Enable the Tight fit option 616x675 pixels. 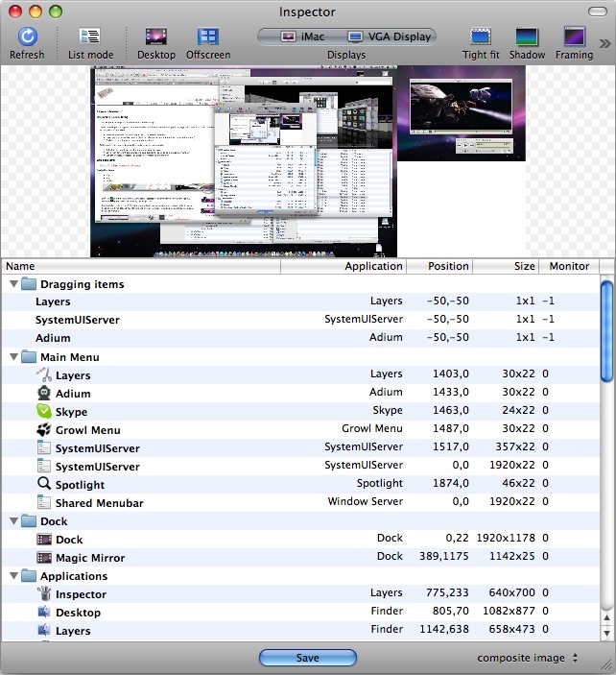pyautogui.click(x=481, y=36)
